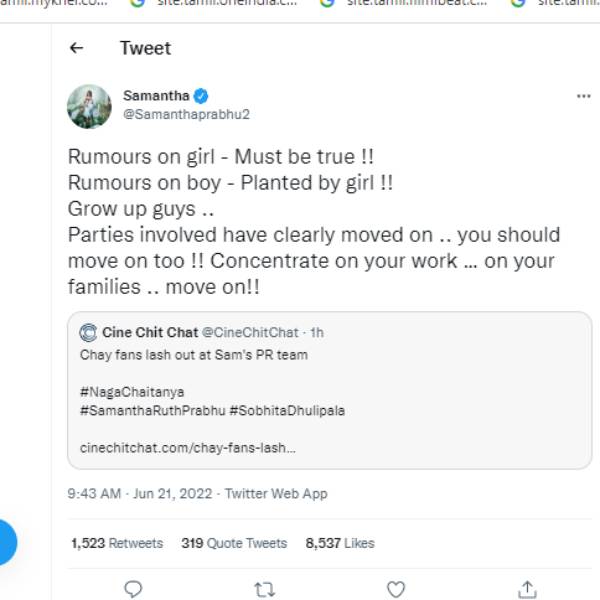Screen dimensions: 600x600
Task: Click the reply speech bubble icon
Action: 133,589
